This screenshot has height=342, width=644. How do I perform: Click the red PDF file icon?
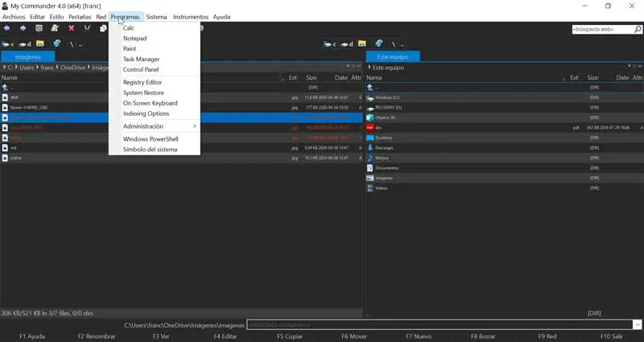pyautogui.click(x=370, y=128)
